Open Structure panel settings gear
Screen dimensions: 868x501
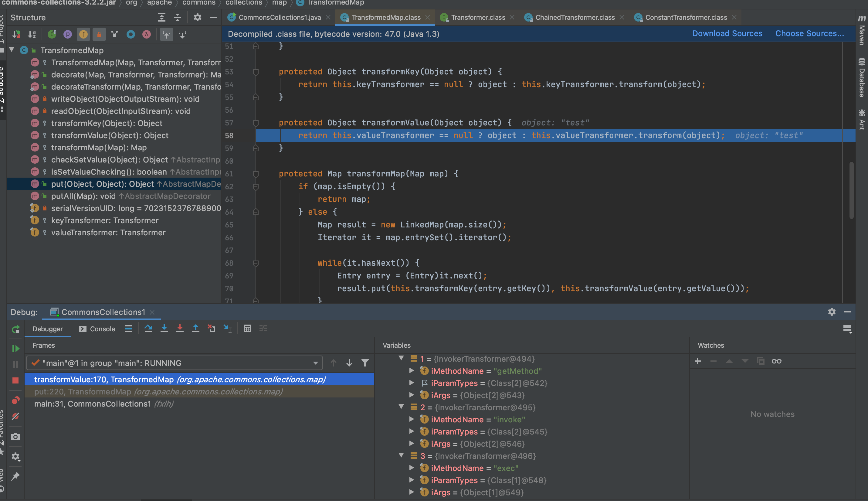click(x=197, y=17)
